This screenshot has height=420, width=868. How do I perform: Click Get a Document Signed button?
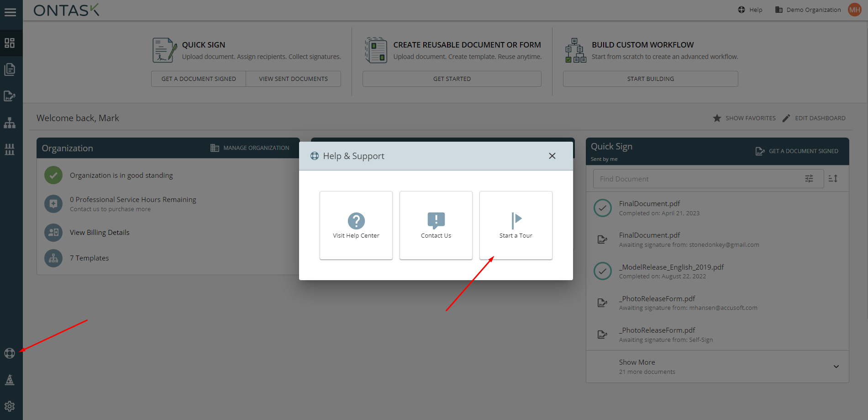pyautogui.click(x=199, y=79)
